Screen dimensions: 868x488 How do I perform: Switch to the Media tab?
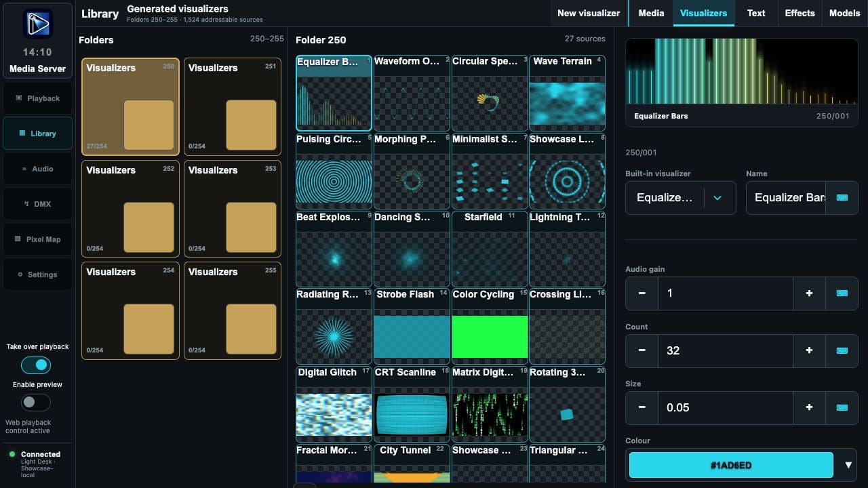(651, 13)
